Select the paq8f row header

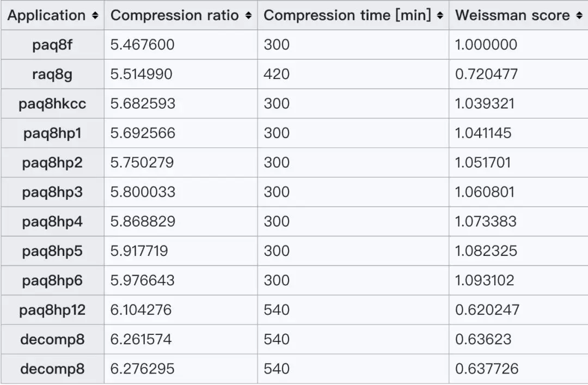(x=52, y=45)
